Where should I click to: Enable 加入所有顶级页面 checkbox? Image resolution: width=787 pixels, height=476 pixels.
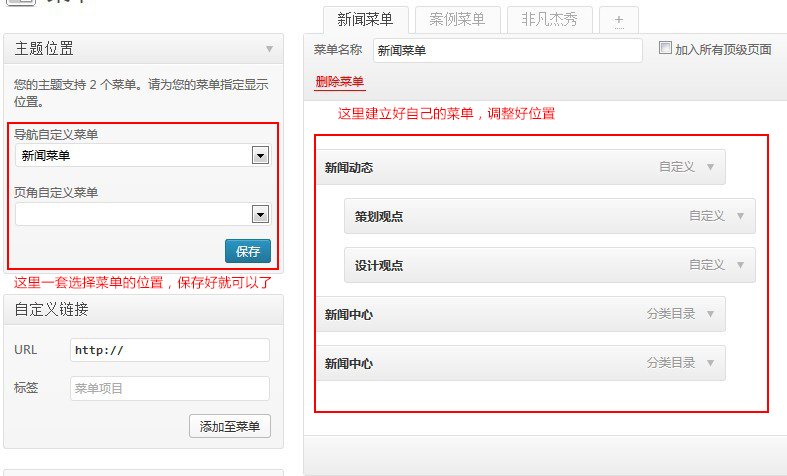coord(666,48)
